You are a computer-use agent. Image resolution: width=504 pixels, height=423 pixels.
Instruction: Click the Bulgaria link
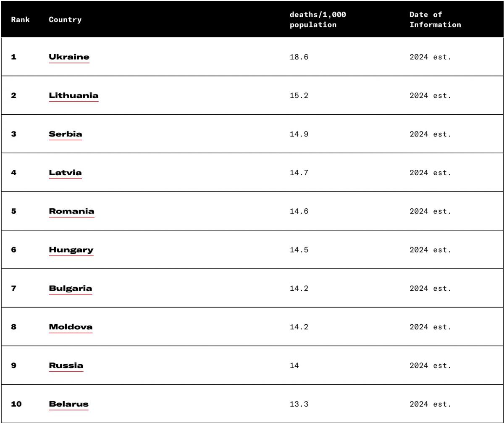coord(70,289)
